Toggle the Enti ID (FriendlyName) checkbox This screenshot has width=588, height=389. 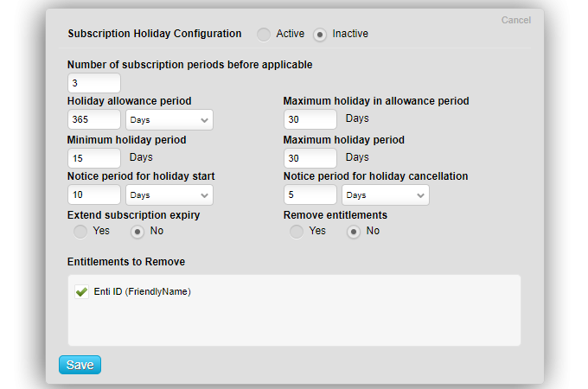(x=81, y=292)
